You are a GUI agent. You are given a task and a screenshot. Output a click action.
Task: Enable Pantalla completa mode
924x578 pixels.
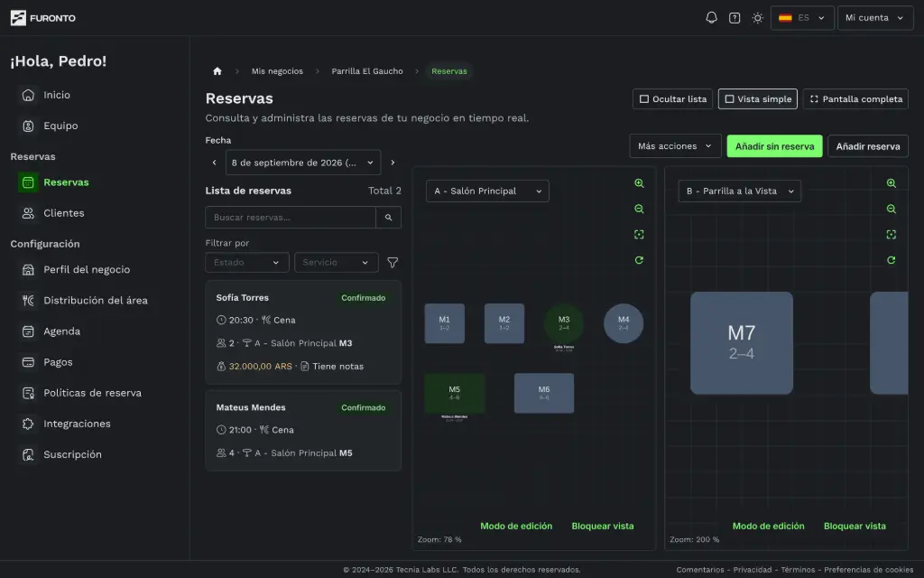coord(855,99)
